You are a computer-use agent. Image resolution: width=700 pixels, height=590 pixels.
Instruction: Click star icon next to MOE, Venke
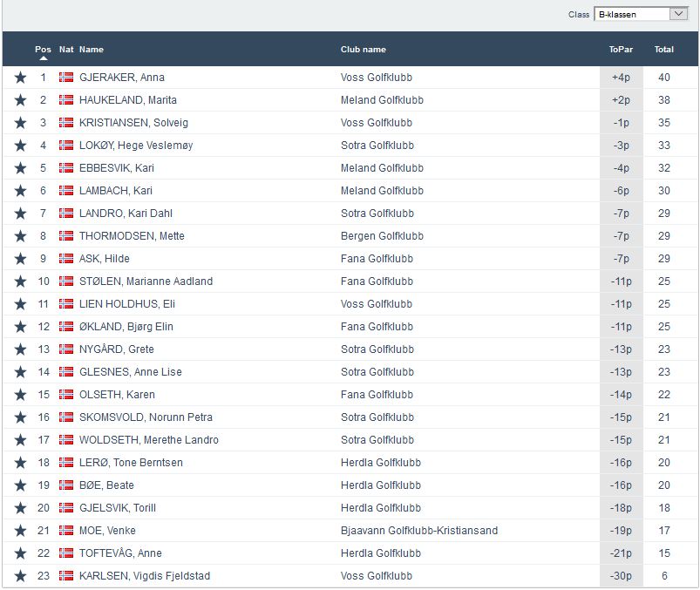point(20,531)
